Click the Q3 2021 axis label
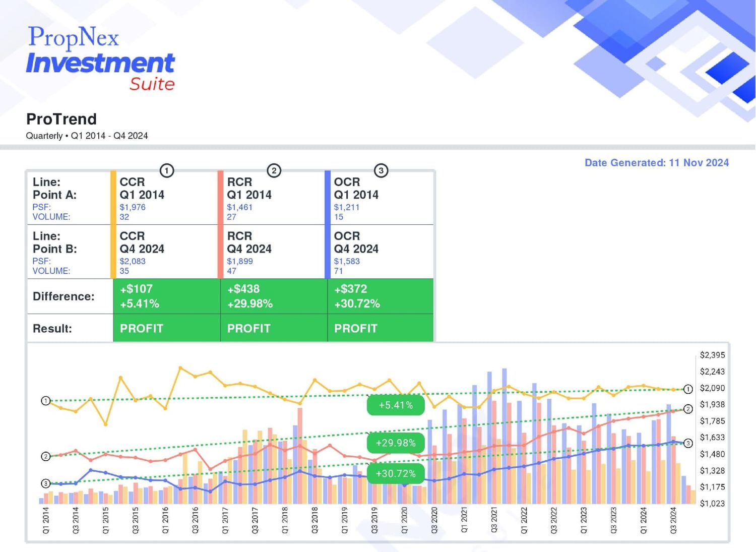756x552 pixels. 494,520
